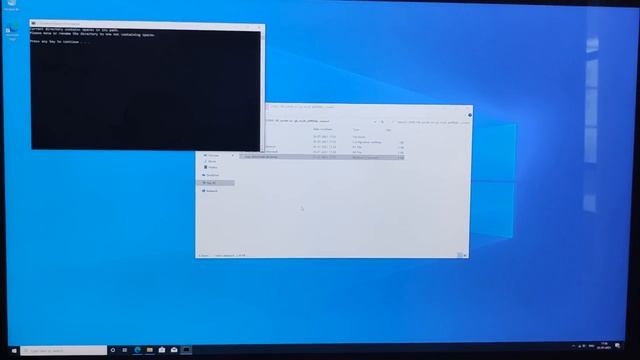Click the taskbar clock and date
The height and width of the screenshot is (360, 640).
604,346
